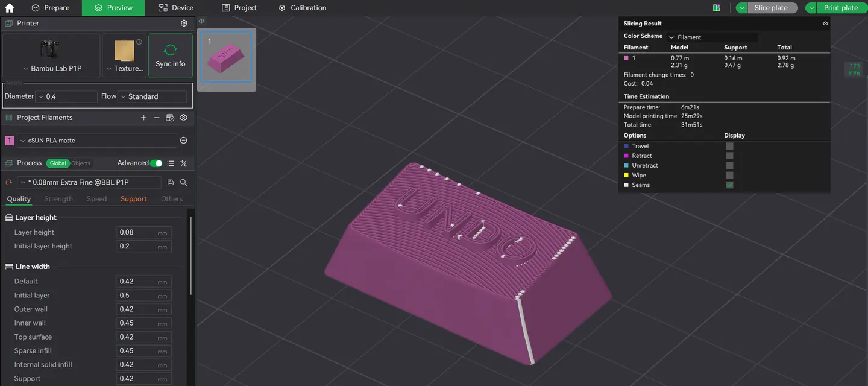The image size is (868, 386).
Task: Click the Print plate button
Action: point(841,8)
